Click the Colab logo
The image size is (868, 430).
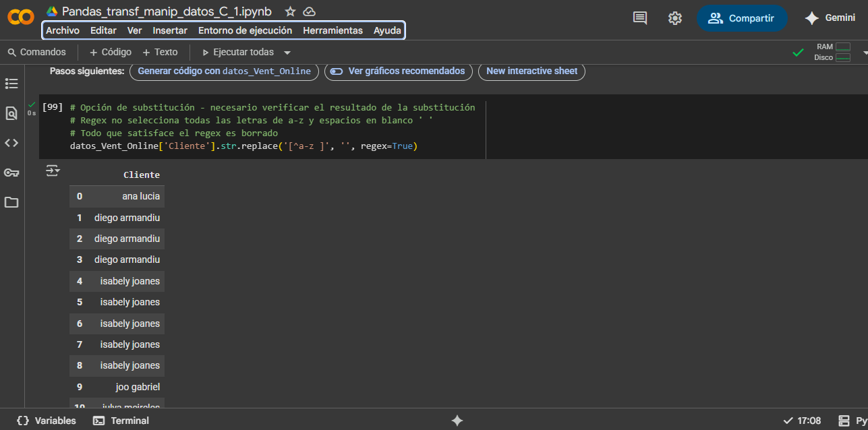[x=21, y=18]
